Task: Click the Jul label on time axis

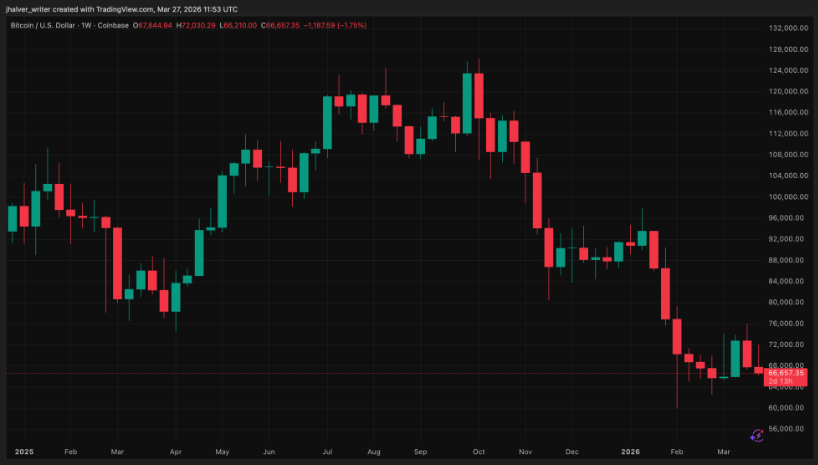Action: click(x=326, y=452)
